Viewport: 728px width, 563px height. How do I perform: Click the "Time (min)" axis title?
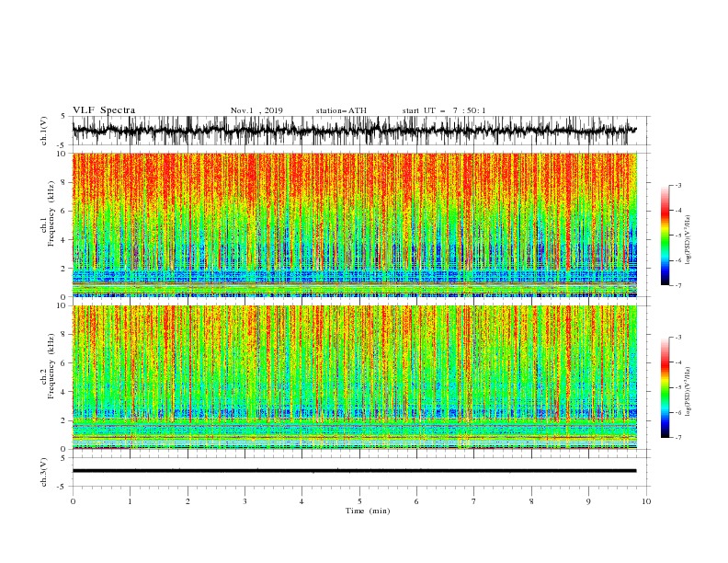click(x=368, y=511)
